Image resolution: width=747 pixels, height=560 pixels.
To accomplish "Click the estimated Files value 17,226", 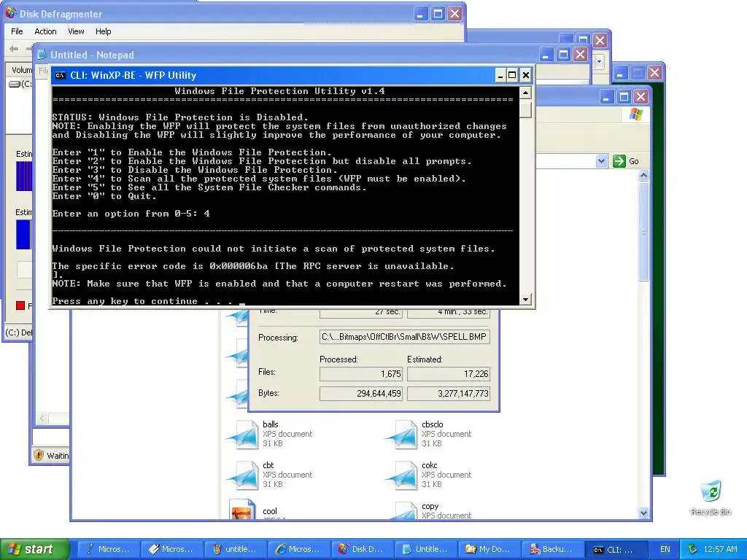I will tap(449, 374).
